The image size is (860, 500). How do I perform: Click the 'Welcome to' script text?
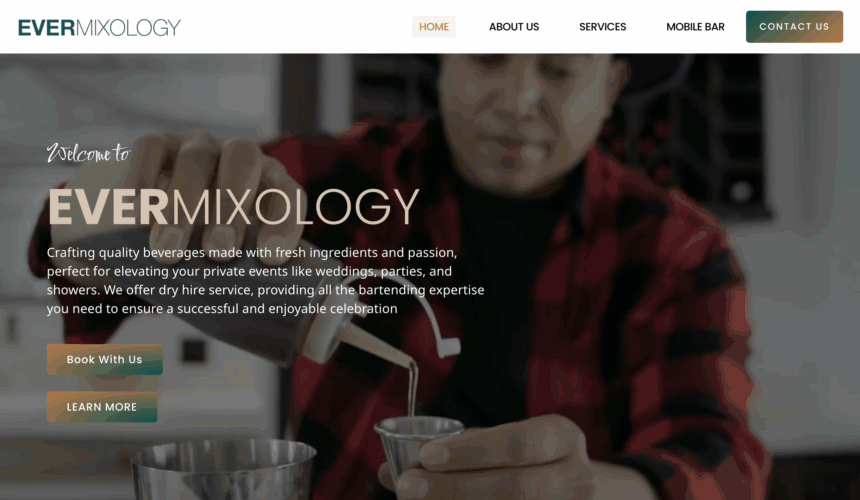pos(88,152)
